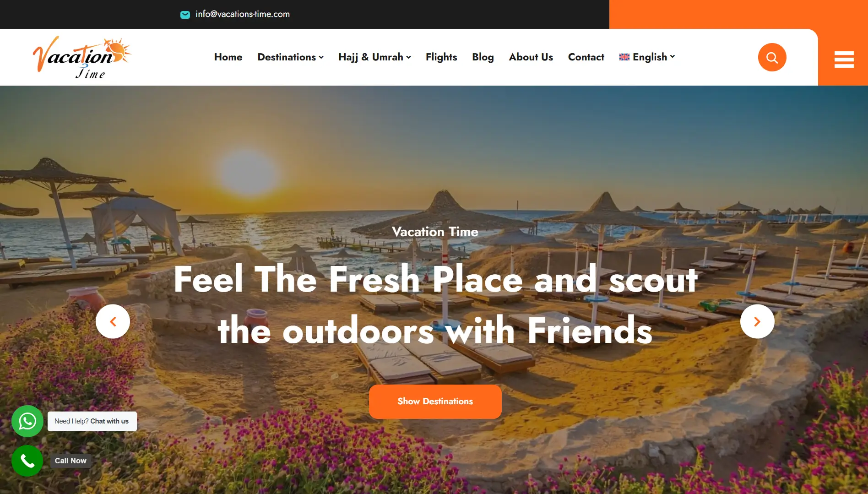Expand the Hajj & Umrah dropdown
The image size is (868, 494).
point(374,57)
